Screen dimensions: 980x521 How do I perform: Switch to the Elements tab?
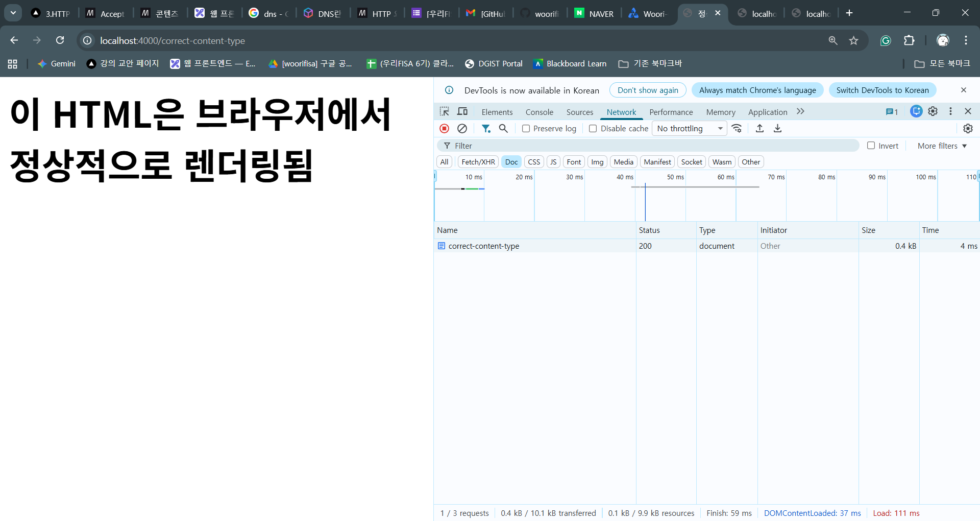[x=497, y=112]
